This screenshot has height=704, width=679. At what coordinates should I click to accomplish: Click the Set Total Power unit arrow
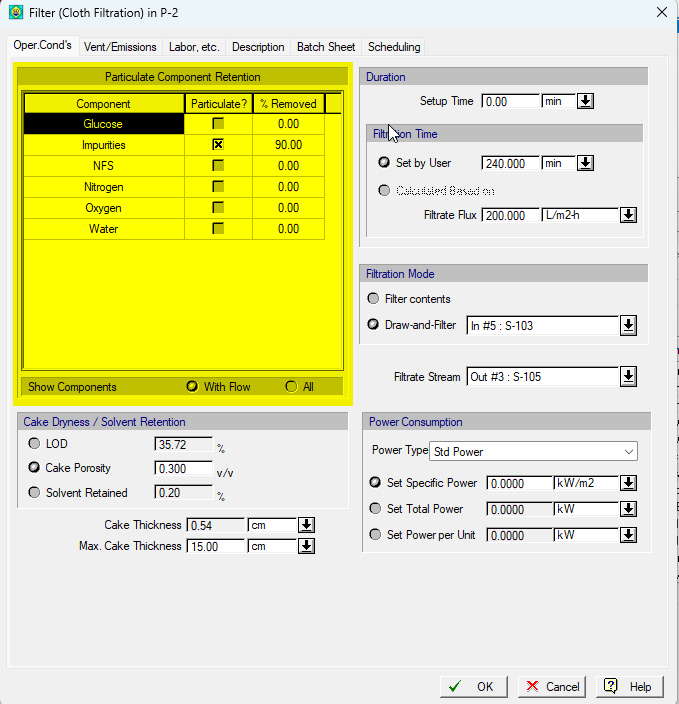628,509
